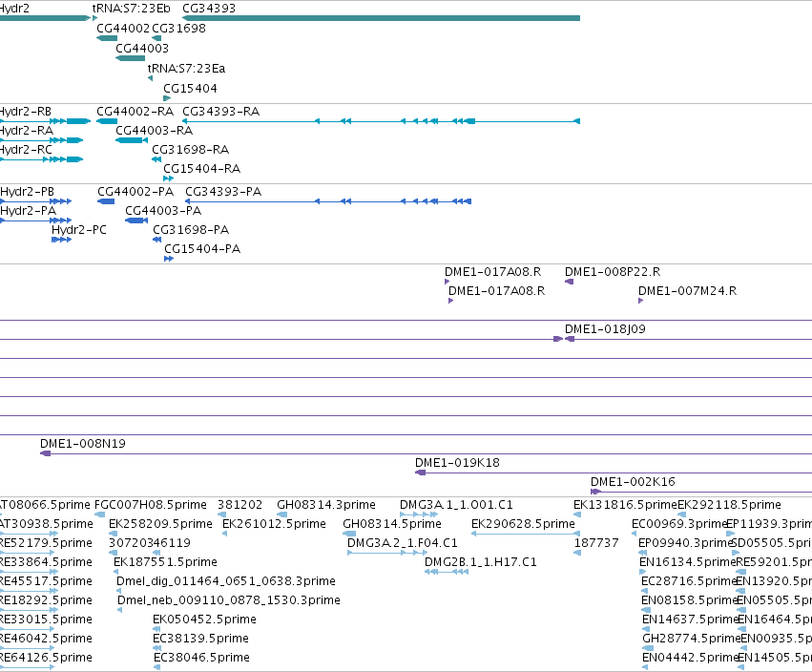Select the CG31698 gene label

(x=178, y=29)
